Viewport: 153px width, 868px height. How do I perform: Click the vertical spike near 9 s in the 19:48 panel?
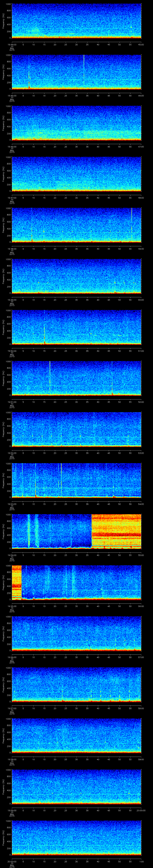click(32, 225)
